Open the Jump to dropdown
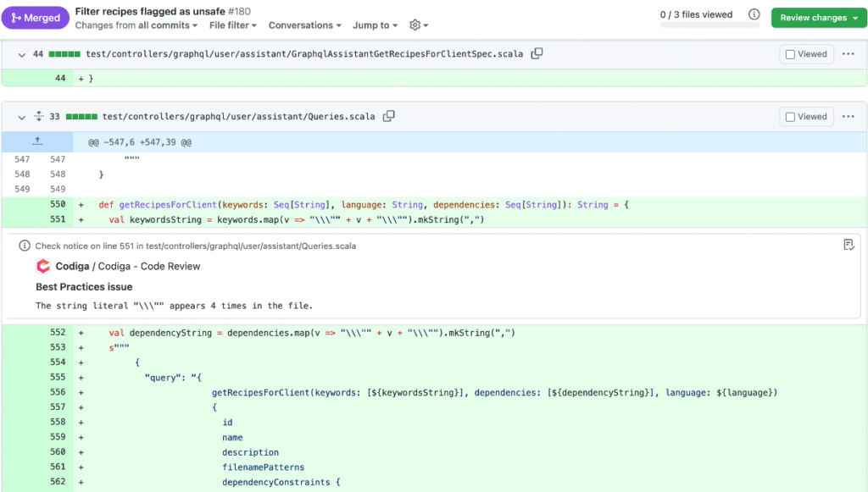The image size is (868, 492). click(375, 25)
